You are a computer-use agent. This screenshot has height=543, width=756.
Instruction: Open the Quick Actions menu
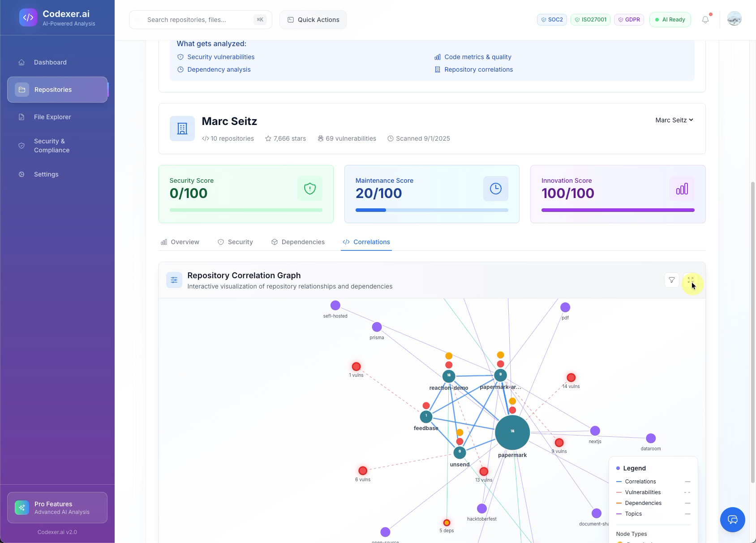click(x=313, y=19)
